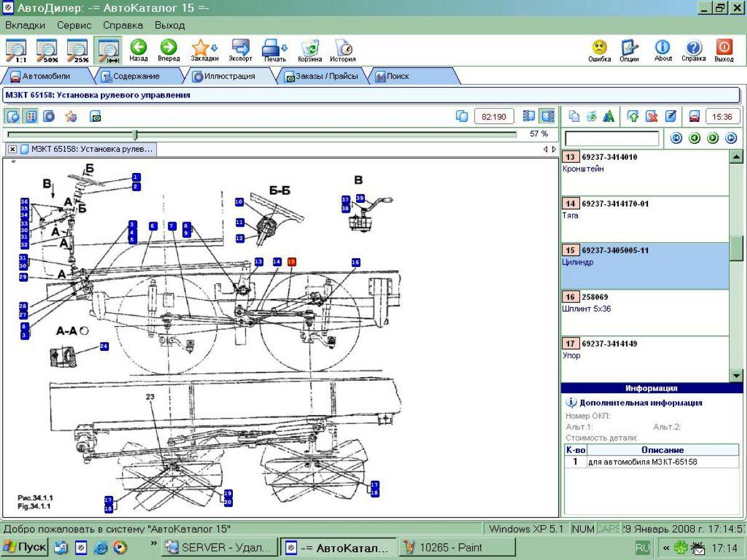Open the Корзина recycle bin

(309, 50)
